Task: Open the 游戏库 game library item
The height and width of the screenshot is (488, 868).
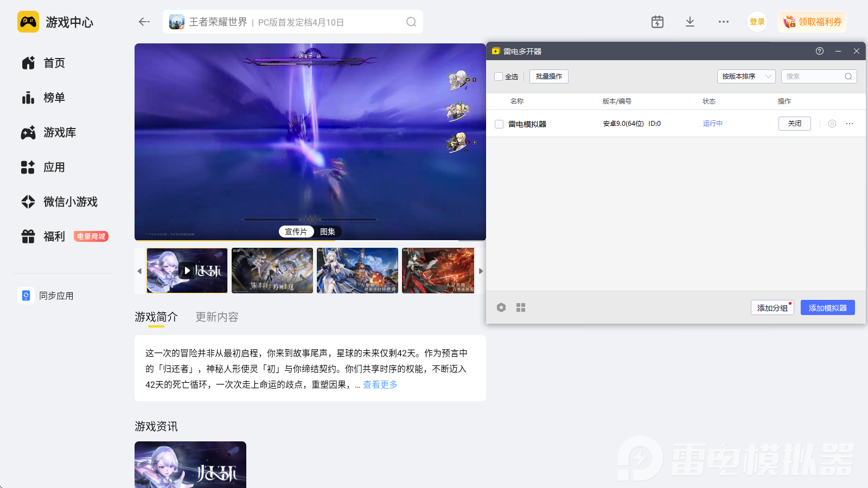Action: point(49,132)
